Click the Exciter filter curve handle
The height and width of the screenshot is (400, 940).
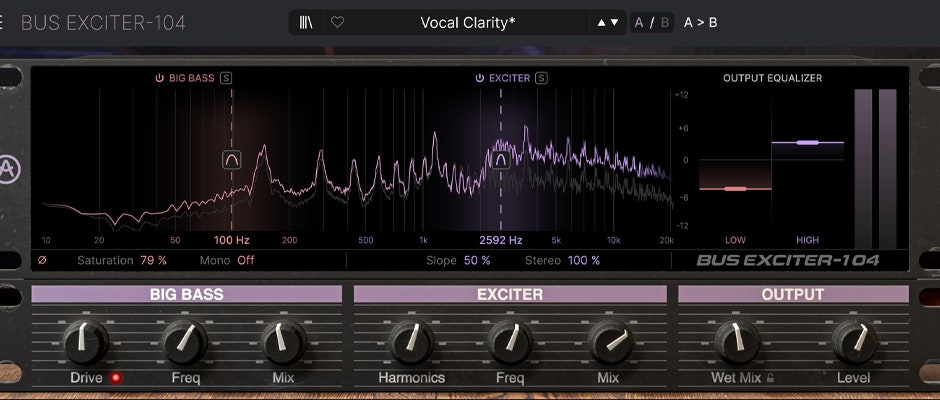coord(501,157)
